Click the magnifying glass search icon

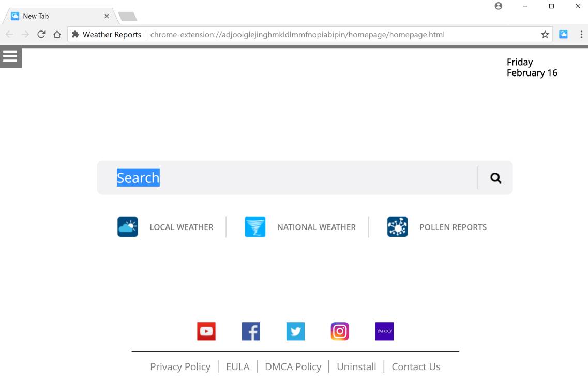(495, 177)
